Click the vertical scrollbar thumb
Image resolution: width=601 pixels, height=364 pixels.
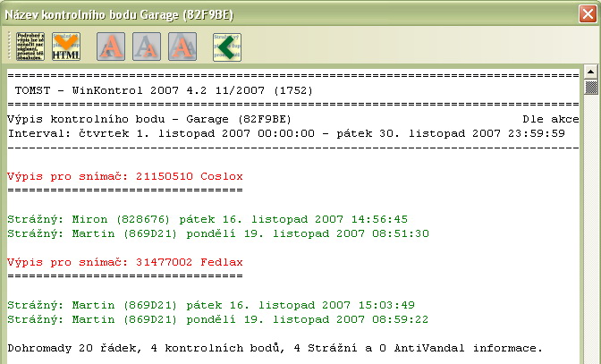590,87
